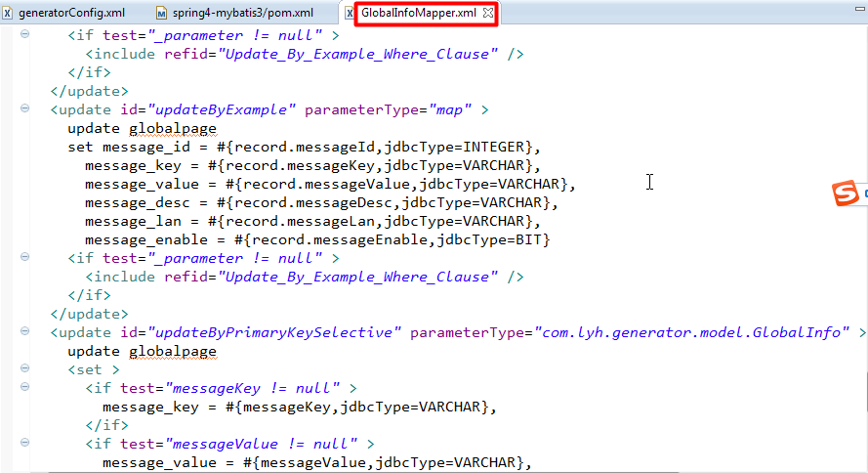Minimize the editor pane
The image size is (868, 473).
[x=859, y=9]
